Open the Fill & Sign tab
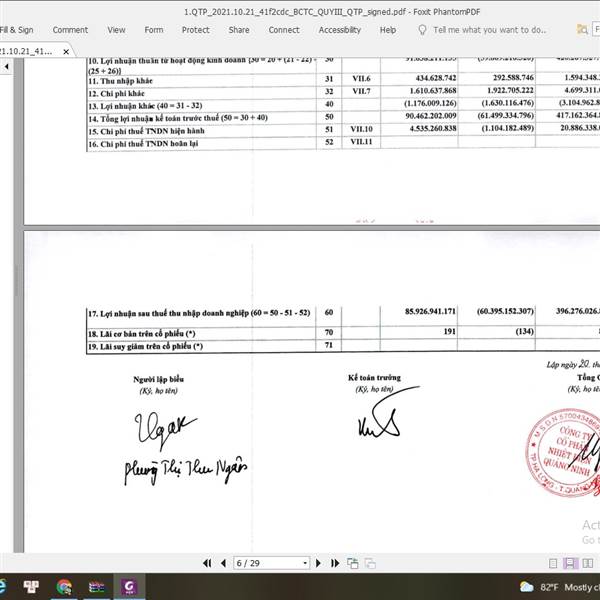Screen dimensions: 600x600 point(16,30)
